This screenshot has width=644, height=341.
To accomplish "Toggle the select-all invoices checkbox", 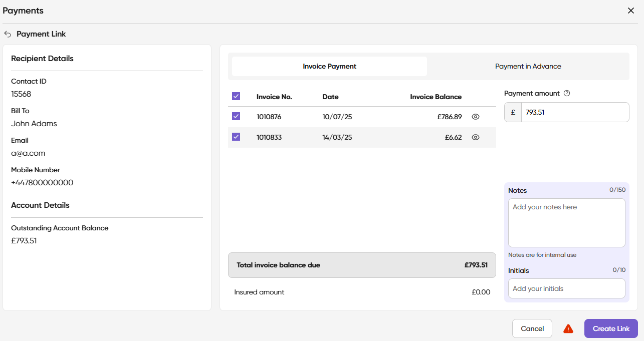I will click(236, 96).
